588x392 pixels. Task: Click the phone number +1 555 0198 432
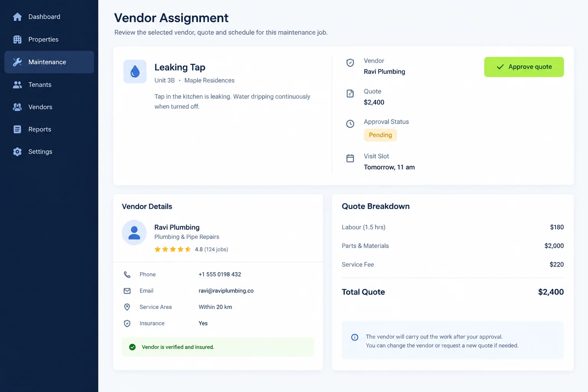(x=220, y=274)
